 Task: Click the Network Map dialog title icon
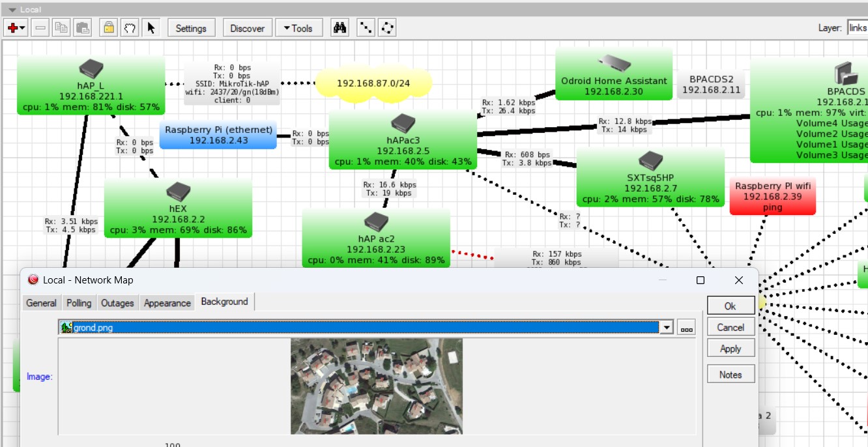tap(34, 280)
